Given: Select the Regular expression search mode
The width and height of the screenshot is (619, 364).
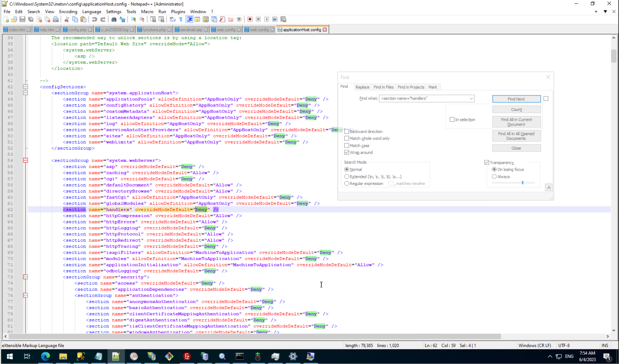Looking at the screenshot, I should (347, 184).
